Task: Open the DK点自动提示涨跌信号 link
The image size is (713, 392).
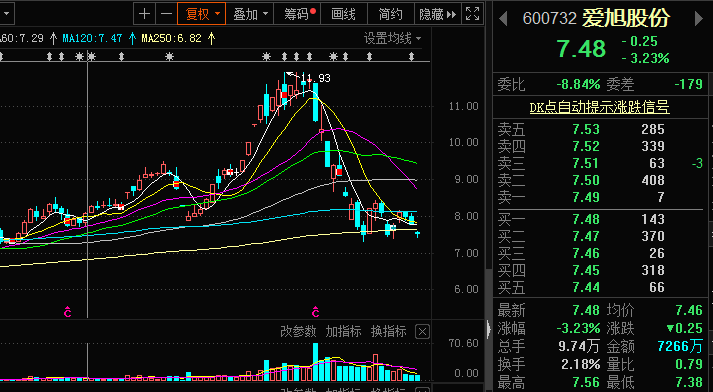Action: tap(599, 107)
